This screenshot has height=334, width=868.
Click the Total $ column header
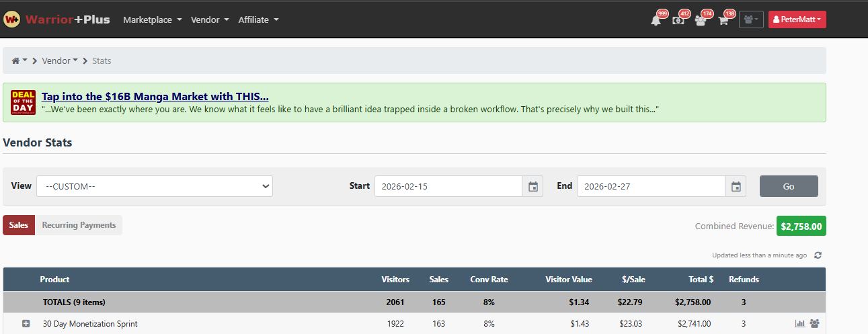click(x=701, y=280)
